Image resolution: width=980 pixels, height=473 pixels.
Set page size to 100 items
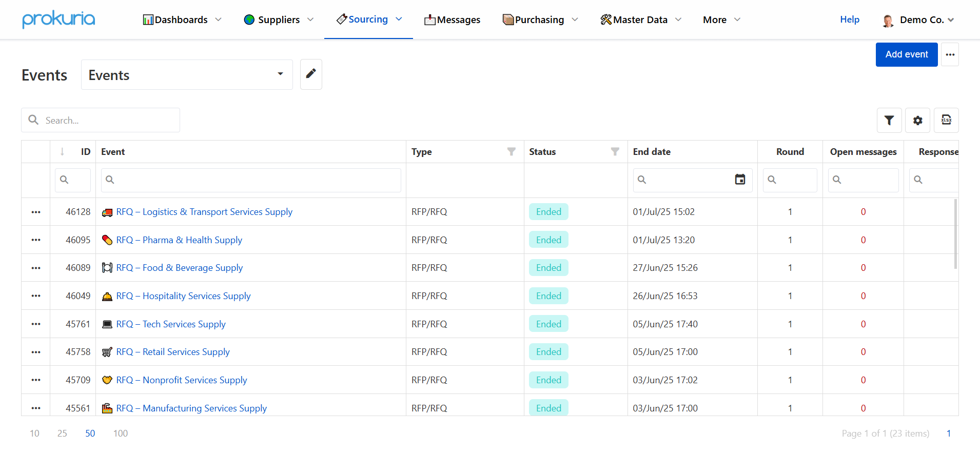[x=121, y=433]
